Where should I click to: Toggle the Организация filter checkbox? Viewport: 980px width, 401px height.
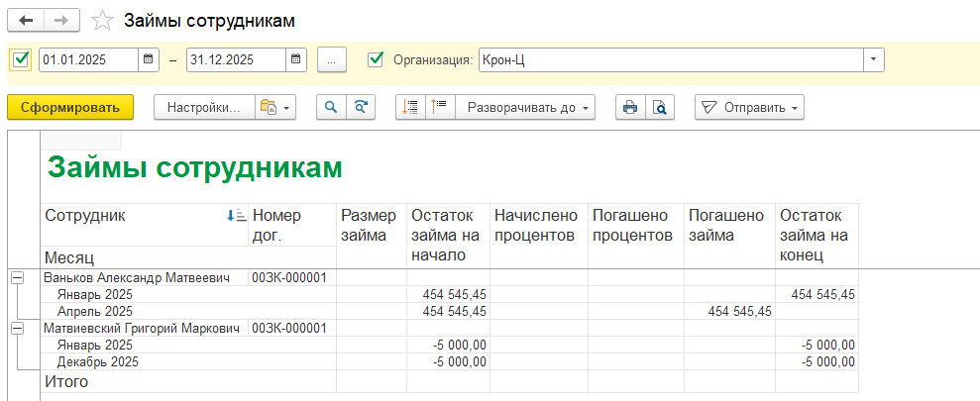pos(376,59)
